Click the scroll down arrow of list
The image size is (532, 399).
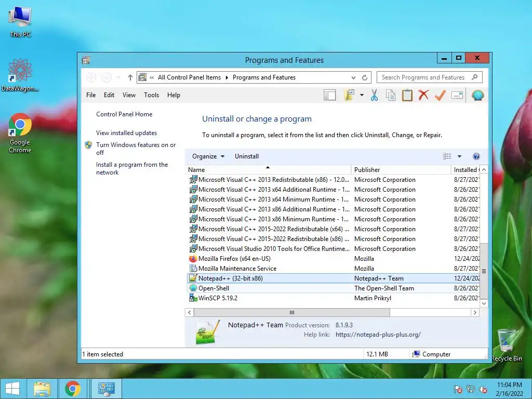pos(484,303)
